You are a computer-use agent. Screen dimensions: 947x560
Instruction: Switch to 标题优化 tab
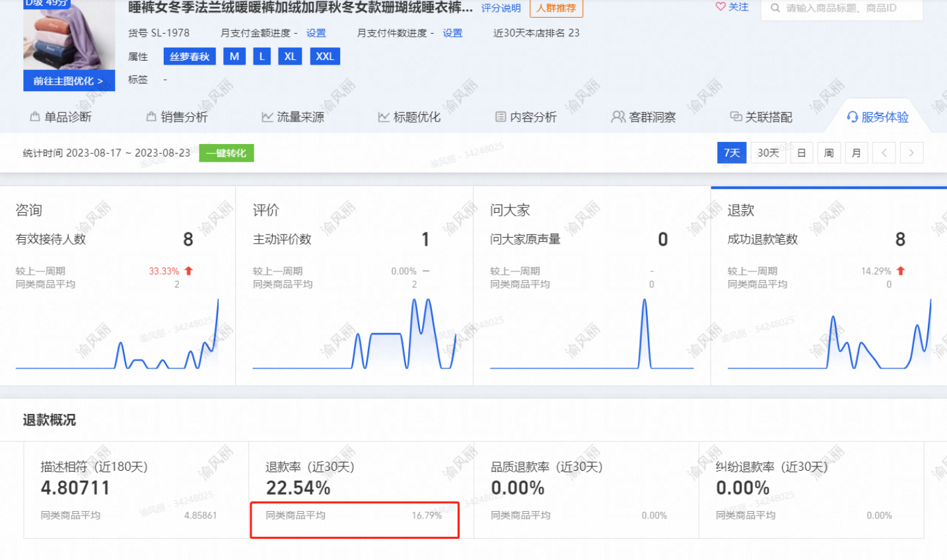[x=409, y=117]
